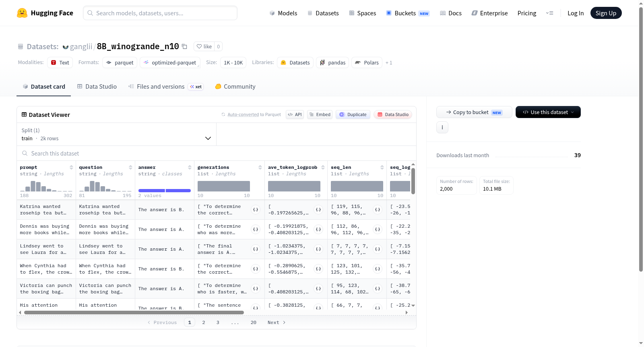Expand braces icon in Lindsey row seq_len cell
The height and width of the screenshot is (347, 644).
[x=378, y=249]
